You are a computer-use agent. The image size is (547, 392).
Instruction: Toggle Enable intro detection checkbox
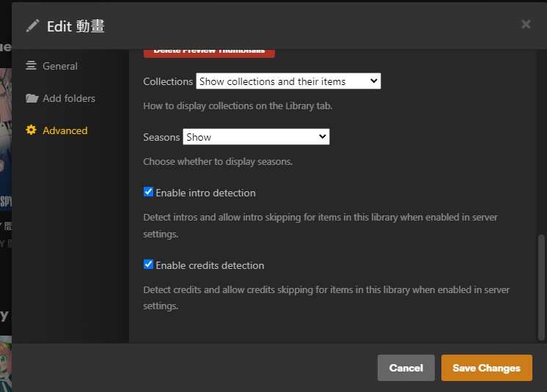[x=149, y=192]
